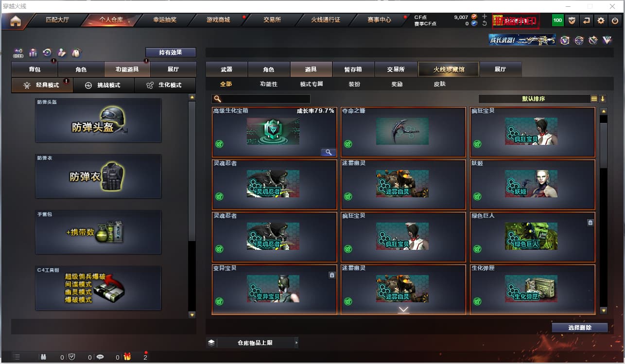625x364 pixels.
Task: Toggle sort direction arrow button
Action: coord(603,99)
